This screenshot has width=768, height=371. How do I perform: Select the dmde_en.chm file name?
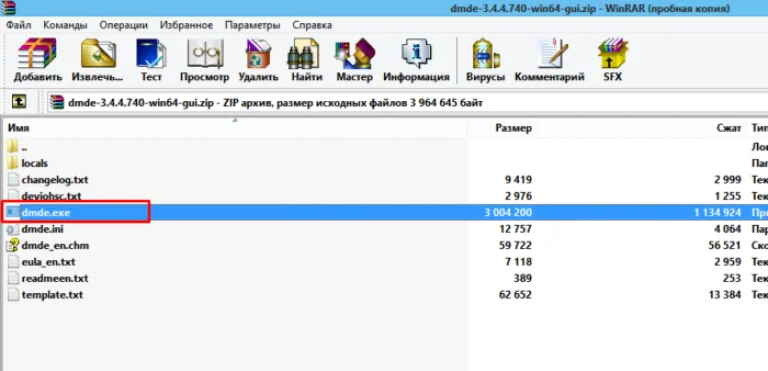tap(55, 246)
